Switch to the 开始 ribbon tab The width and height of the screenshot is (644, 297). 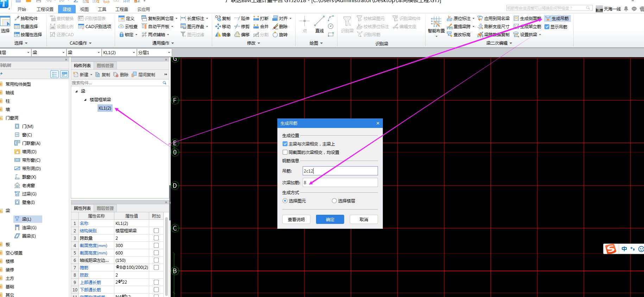pyautogui.click(x=22, y=9)
